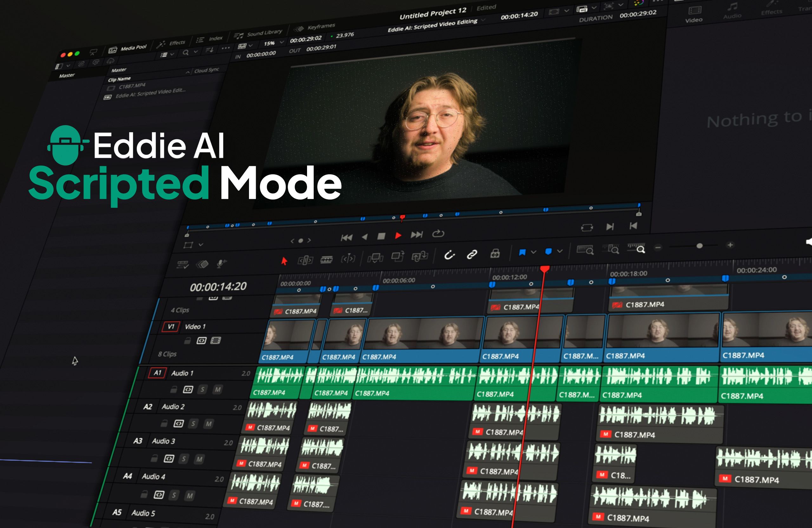The width and height of the screenshot is (812, 528).
Task: Open the 15% zoom level dropdown
Action: click(282, 43)
